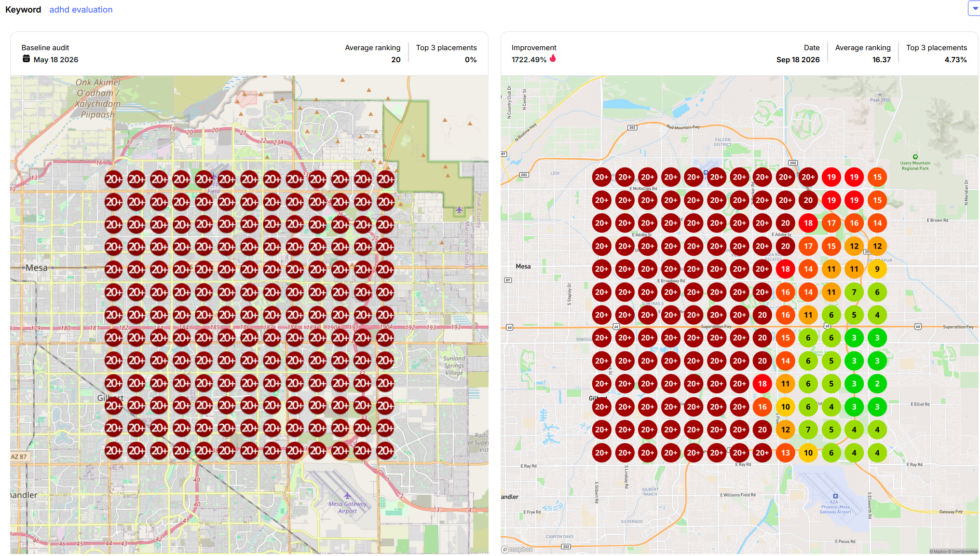980x556 pixels.
Task: Click the 16.37 average ranking value
Action: pos(881,60)
